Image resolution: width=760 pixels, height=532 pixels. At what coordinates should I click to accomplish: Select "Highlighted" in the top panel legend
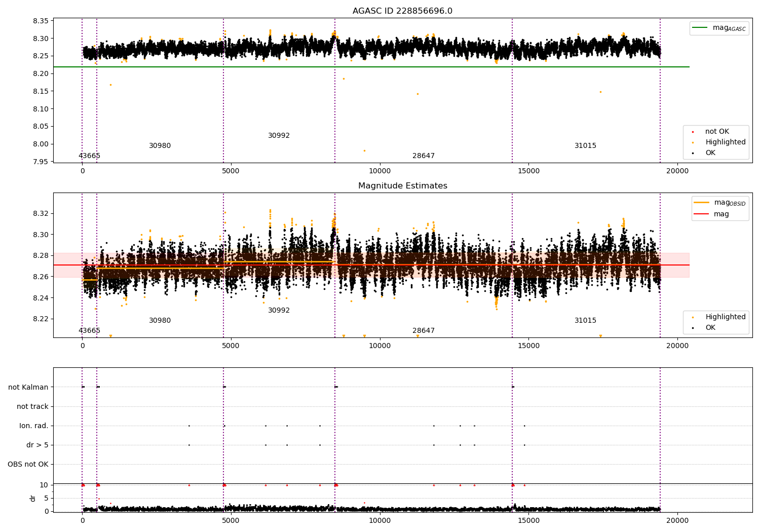coord(718,142)
